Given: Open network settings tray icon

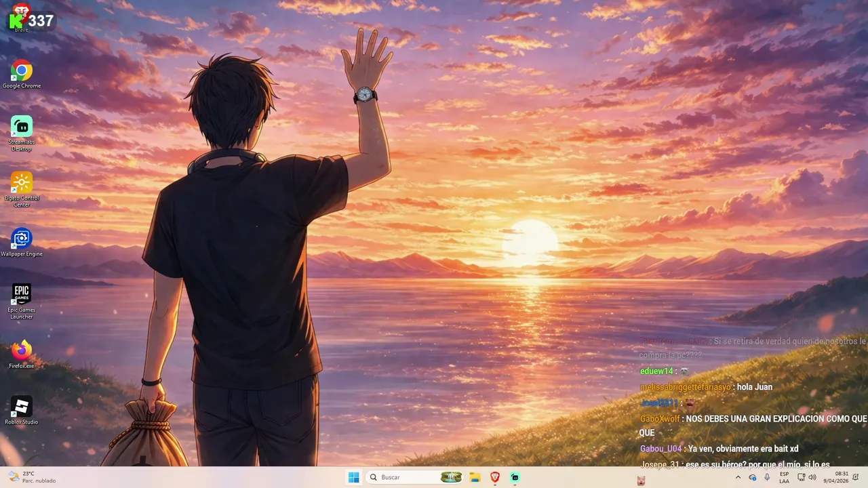Looking at the screenshot, I should pyautogui.click(x=801, y=477).
